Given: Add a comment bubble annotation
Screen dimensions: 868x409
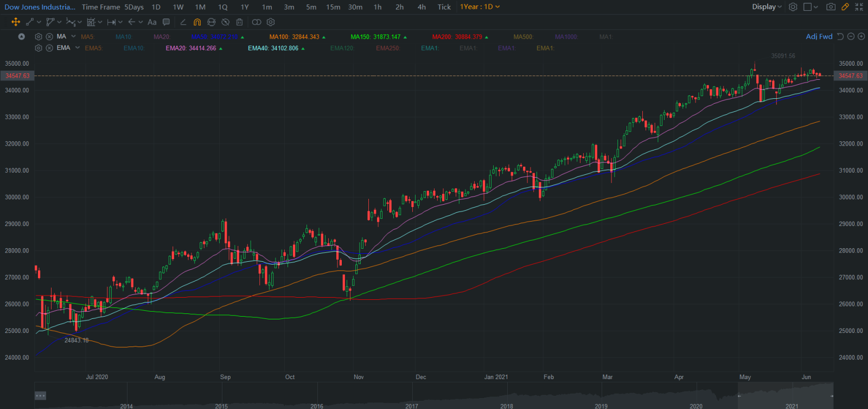Looking at the screenshot, I should coord(166,22).
